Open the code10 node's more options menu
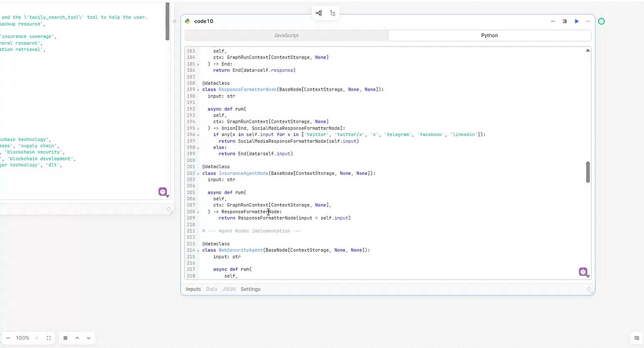Viewport: 644px width, 348px height. [x=588, y=21]
